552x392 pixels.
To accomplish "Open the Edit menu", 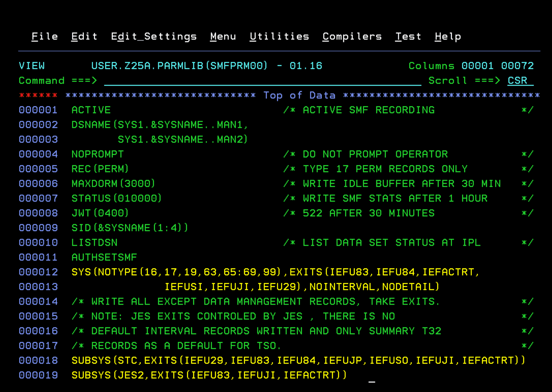I will point(84,36).
